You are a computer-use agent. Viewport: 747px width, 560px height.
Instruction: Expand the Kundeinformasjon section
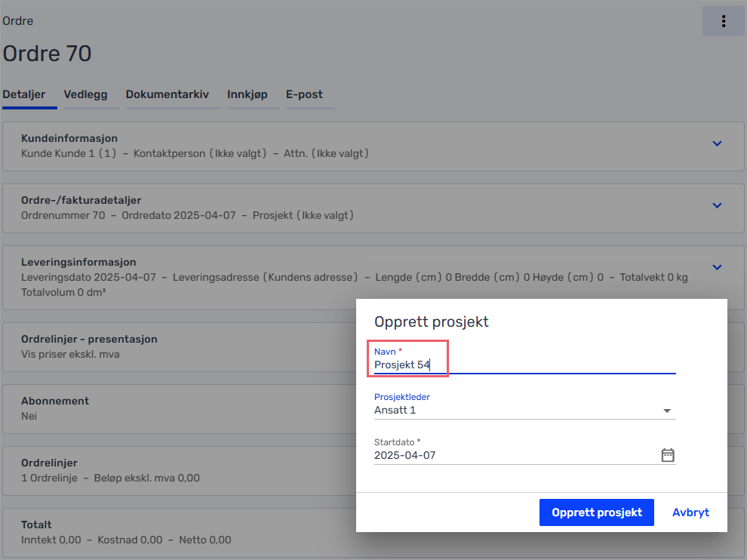pos(717,143)
